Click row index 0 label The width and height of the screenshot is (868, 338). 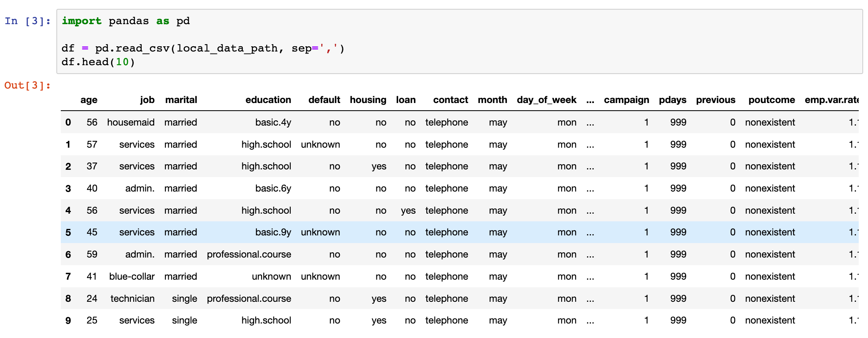[68, 122]
